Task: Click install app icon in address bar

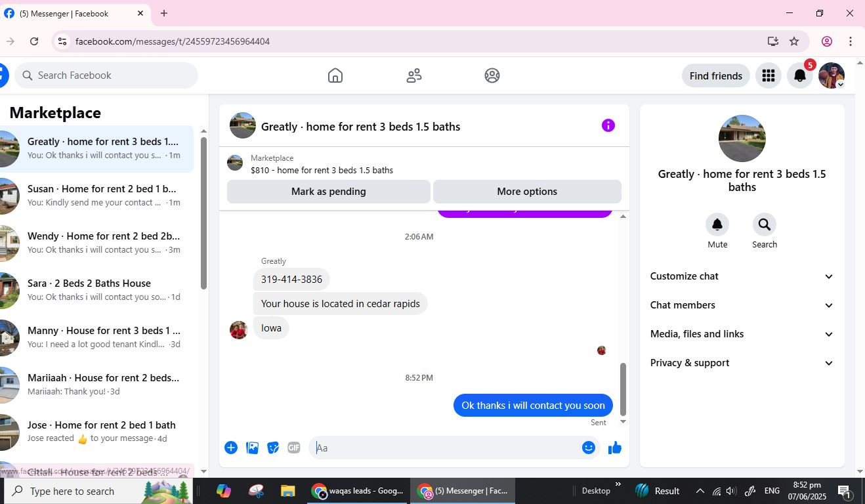Action: (773, 41)
